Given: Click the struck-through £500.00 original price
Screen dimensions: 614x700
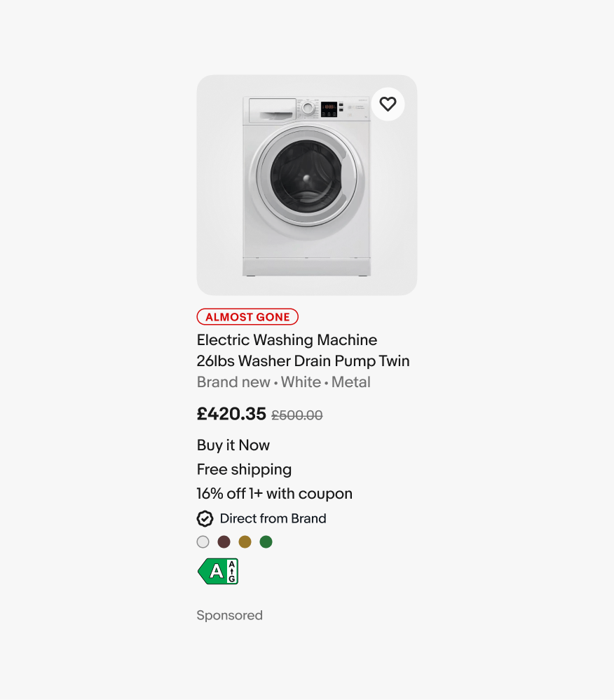Looking at the screenshot, I should 297,415.
